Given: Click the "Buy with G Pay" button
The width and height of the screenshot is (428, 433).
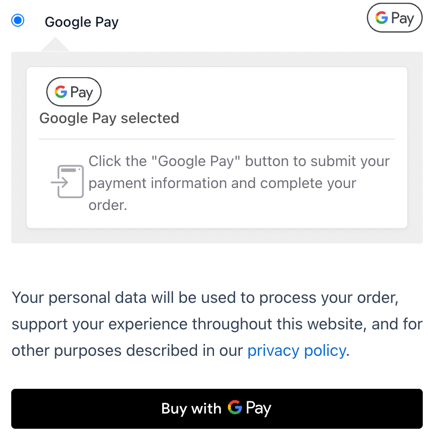Looking at the screenshot, I should tap(217, 408).
